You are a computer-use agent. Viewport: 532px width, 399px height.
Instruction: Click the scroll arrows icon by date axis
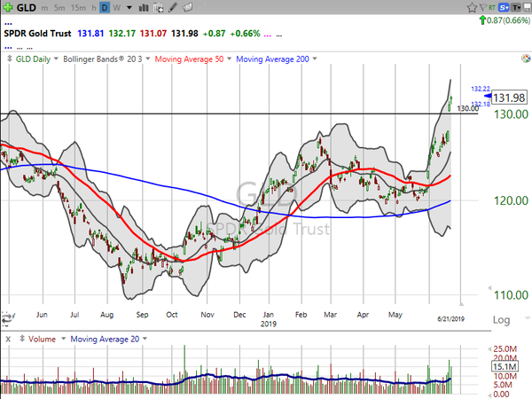(6, 318)
